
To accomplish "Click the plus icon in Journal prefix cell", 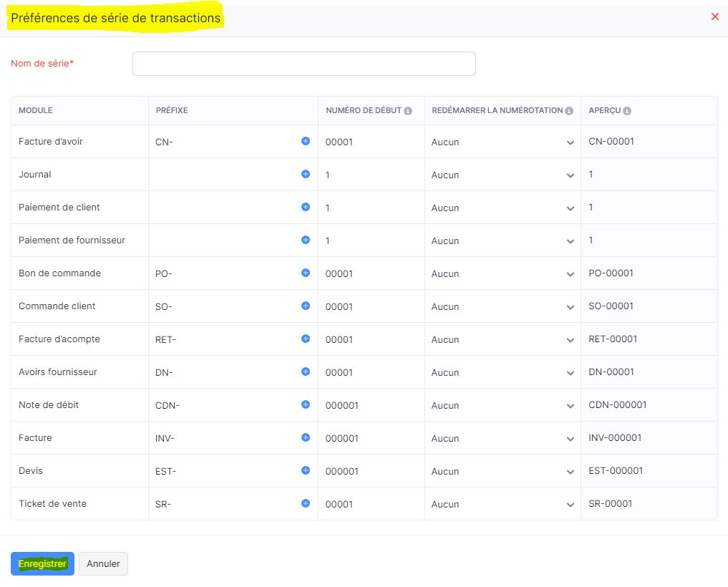I will click(306, 174).
